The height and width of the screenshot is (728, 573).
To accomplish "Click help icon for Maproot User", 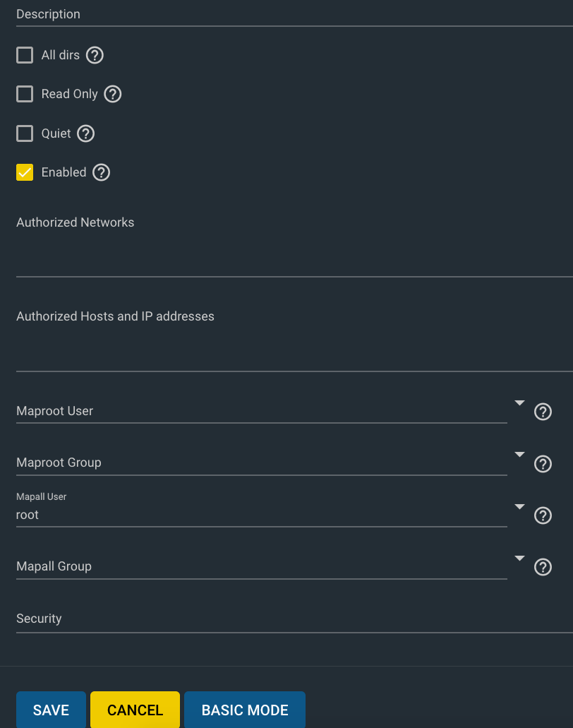I will pyautogui.click(x=543, y=412).
